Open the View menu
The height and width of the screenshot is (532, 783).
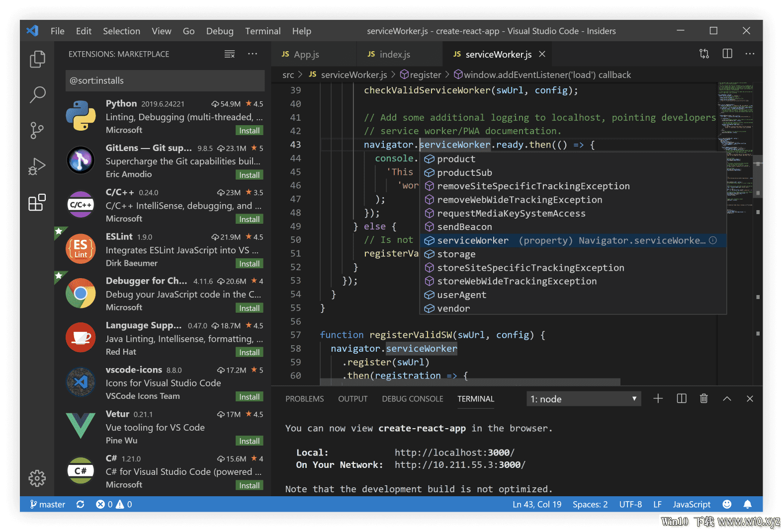tap(162, 31)
